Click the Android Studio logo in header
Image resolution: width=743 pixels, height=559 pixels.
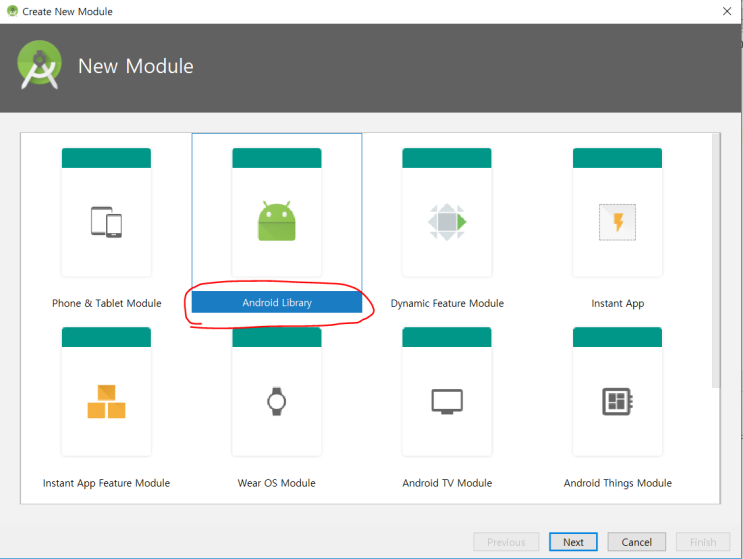(39, 65)
